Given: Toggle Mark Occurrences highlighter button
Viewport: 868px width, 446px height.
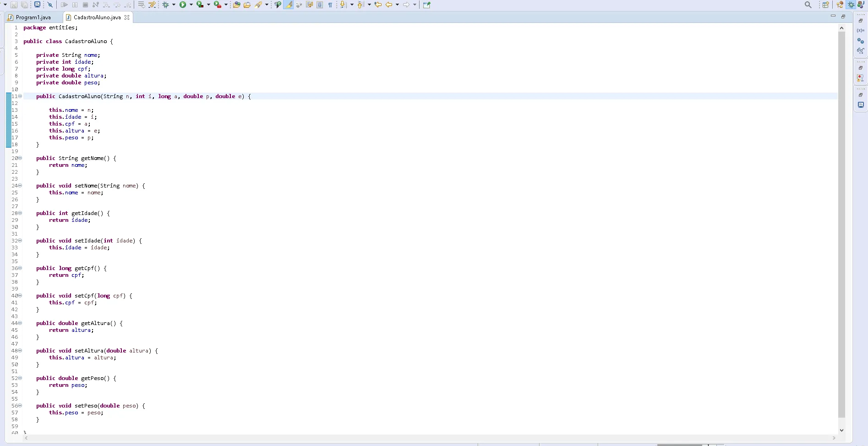Looking at the screenshot, I should tap(289, 5).
